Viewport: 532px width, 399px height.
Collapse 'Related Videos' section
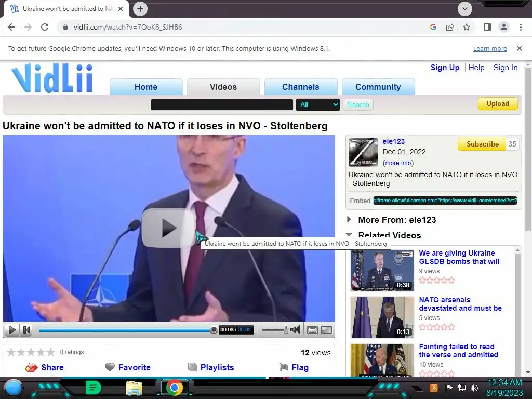click(x=349, y=234)
